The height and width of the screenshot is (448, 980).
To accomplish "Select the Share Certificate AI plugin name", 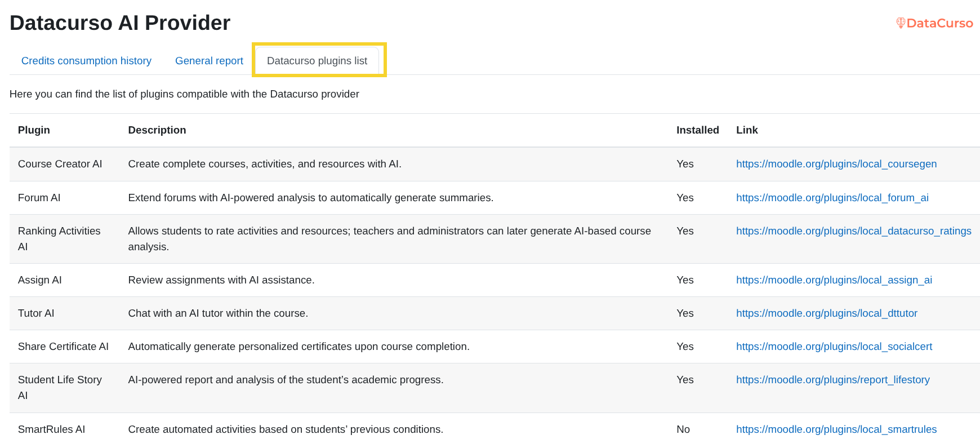I will pos(63,347).
